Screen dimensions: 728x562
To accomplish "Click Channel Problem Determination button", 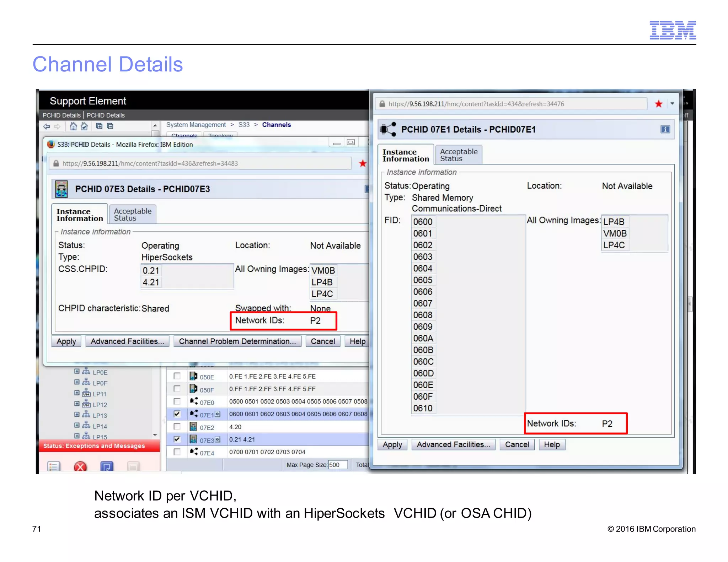I will tap(237, 341).
